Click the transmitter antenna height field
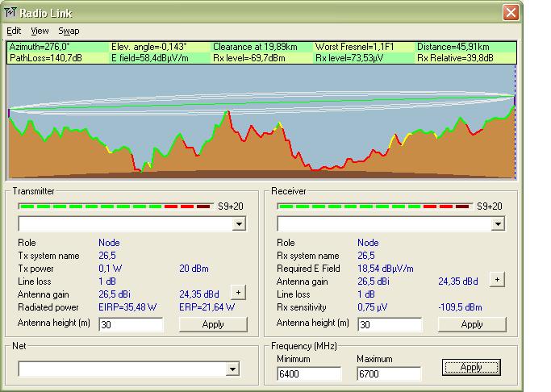The image size is (551, 392). tap(131, 324)
